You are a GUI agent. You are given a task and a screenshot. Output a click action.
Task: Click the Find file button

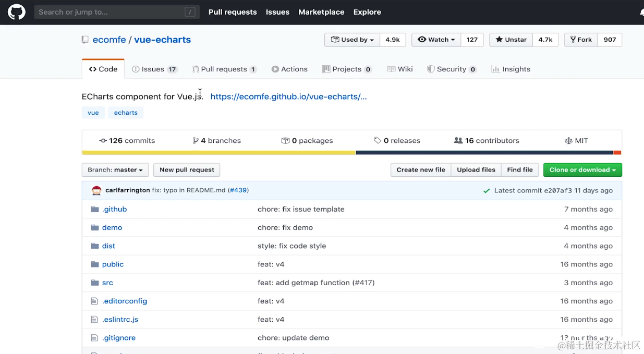coord(520,170)
